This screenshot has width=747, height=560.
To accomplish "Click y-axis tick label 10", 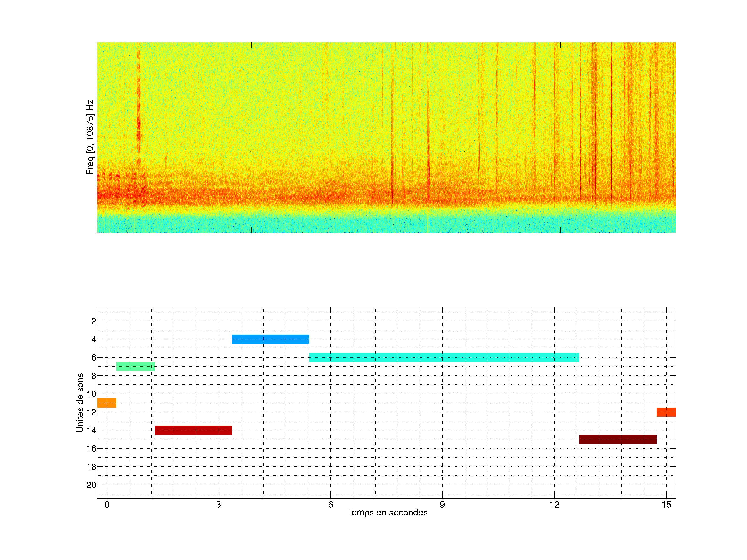I will pos(91,394).
